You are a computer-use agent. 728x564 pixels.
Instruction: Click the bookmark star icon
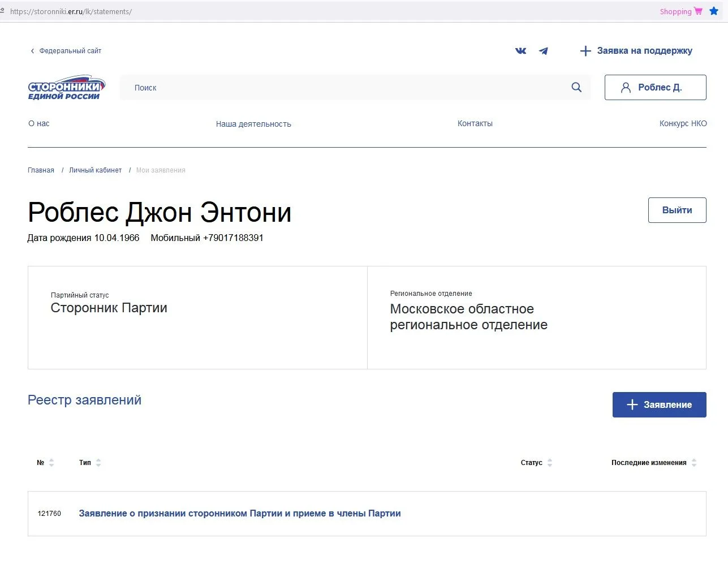point(714,11)
